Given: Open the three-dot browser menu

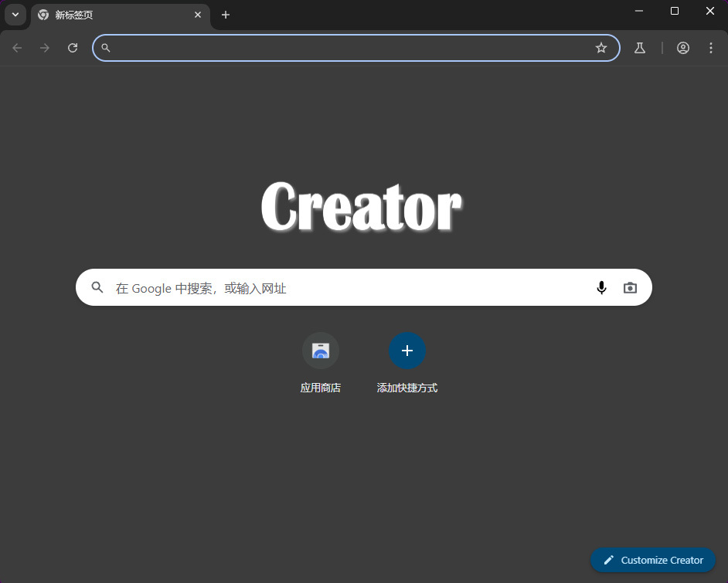Looking at the screenshot, I should point(711,48).
